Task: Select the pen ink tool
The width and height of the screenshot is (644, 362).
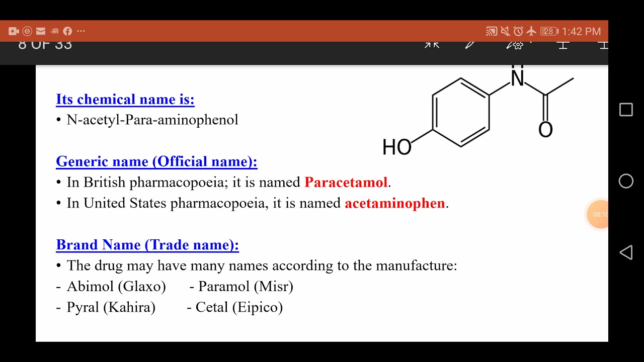Action: tap(470, 45)
